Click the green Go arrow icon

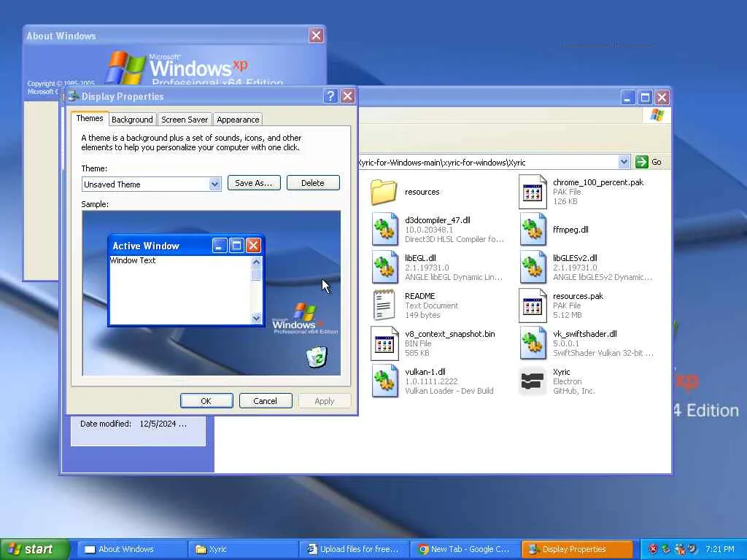pos(642,162)
